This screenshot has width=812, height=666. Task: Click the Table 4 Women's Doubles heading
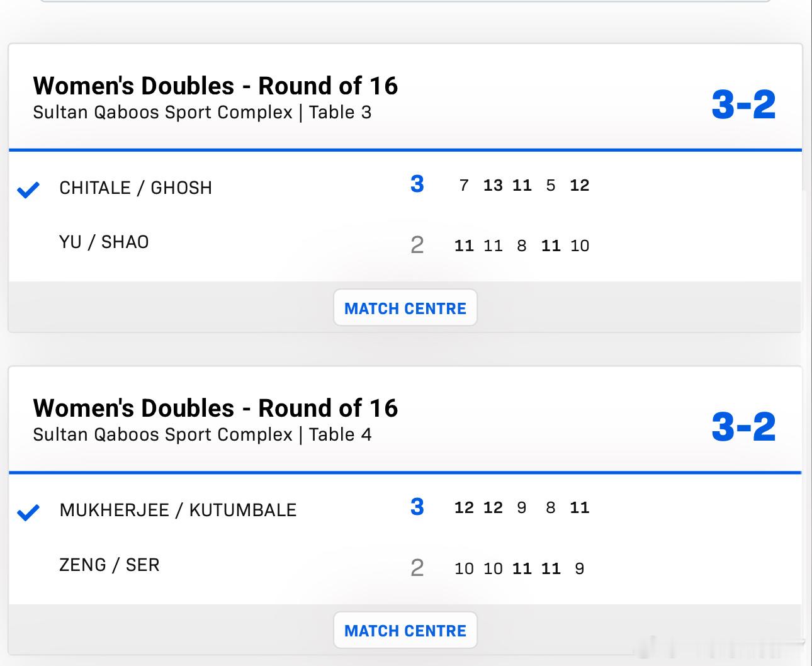click(x=215, y=408)
